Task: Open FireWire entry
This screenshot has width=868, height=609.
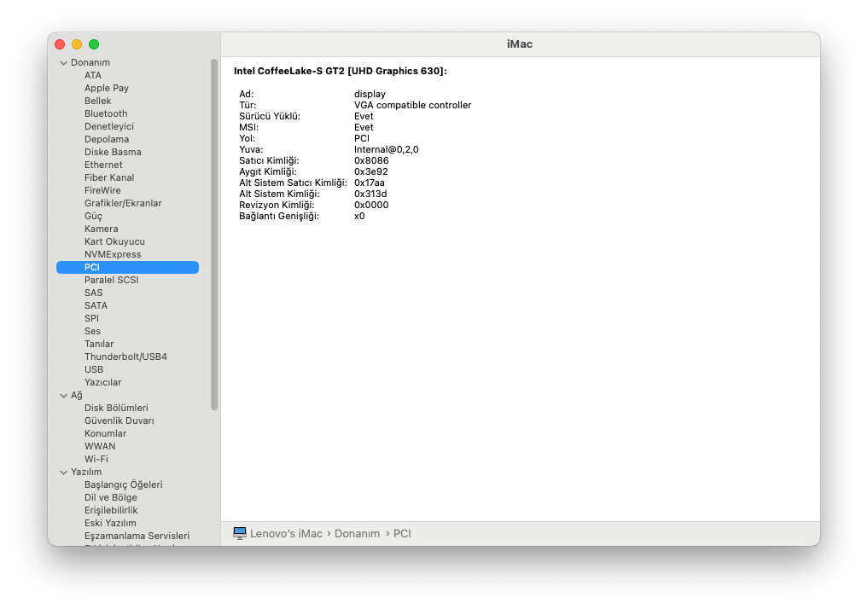Action: [x=102, y=190]
